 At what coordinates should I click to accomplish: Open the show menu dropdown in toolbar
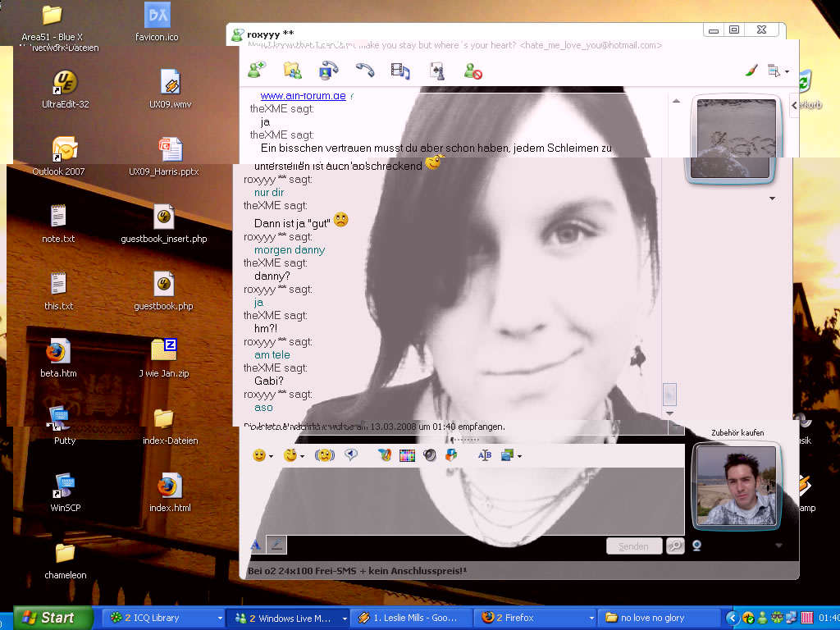777,71
